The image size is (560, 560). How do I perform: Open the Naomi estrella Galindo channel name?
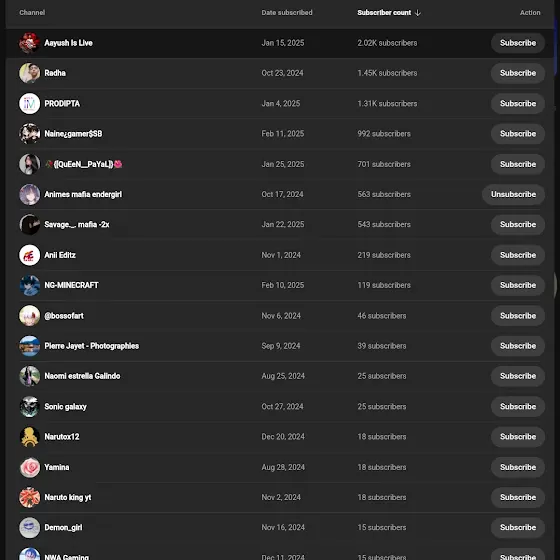82,376
